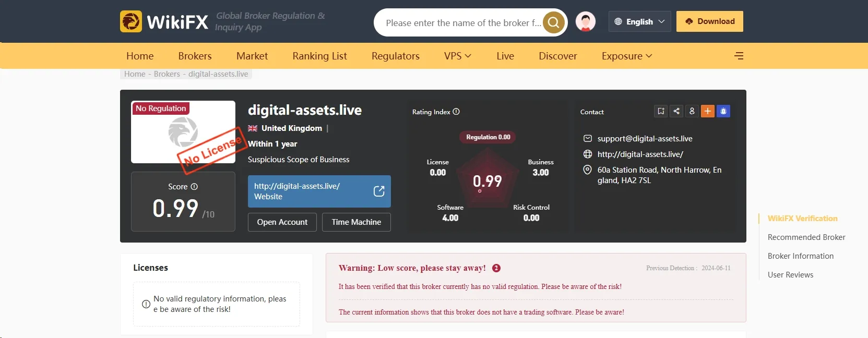
Task: Jump to the User Reviews section
Action: coord(791,275)
